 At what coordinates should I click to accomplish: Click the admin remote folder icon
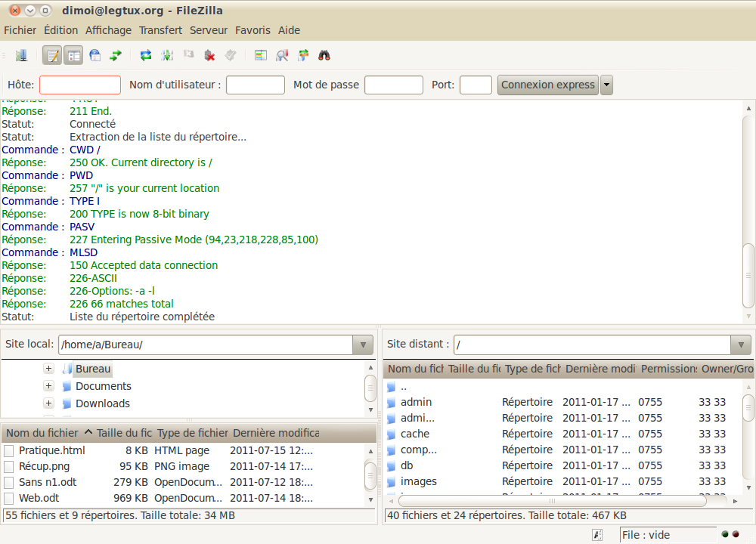[392, 403]
